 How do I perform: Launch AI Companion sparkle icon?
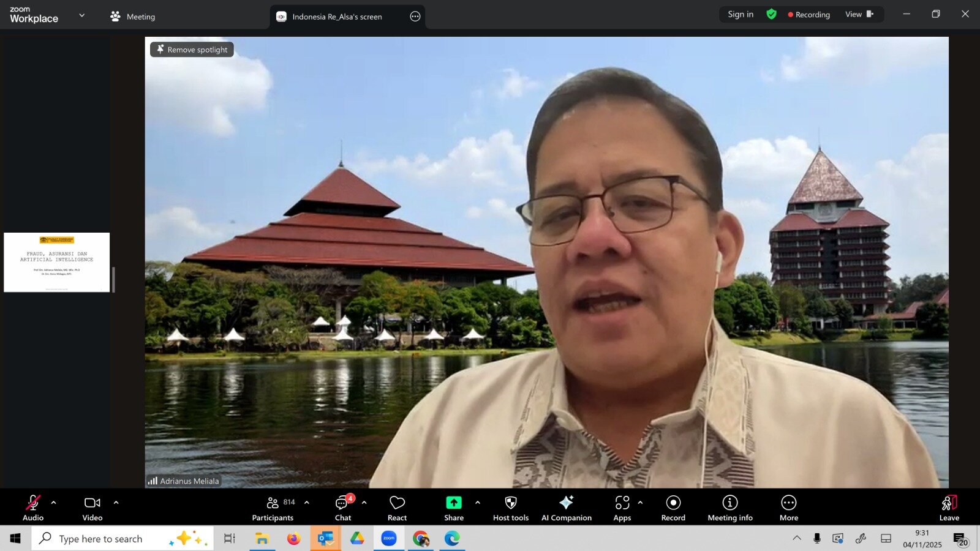tap(566, 503)
